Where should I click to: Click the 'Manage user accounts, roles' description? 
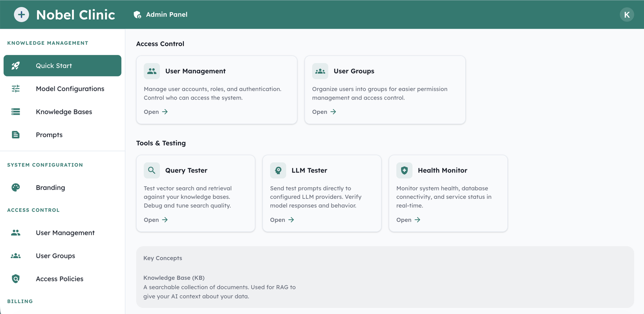coord(212,93)
